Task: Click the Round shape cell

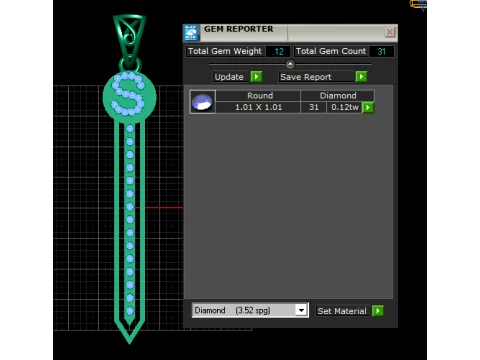Action: [258, 96]
